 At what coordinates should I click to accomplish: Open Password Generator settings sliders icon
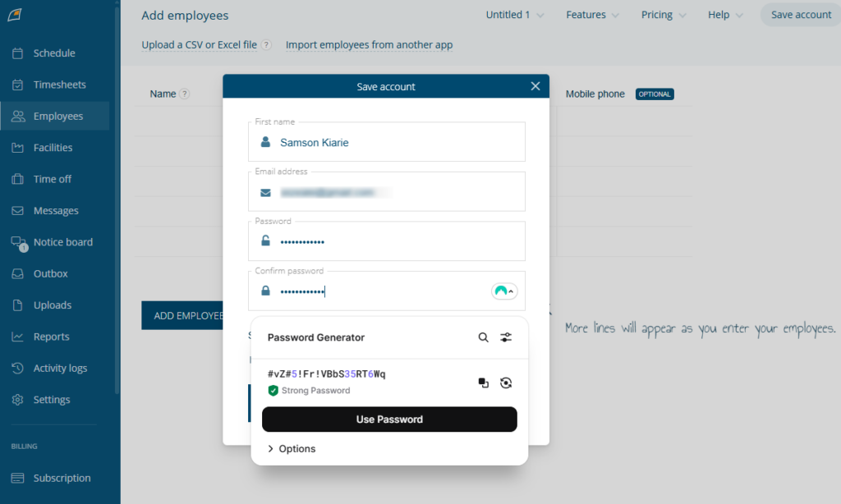[x=506, y=337]
